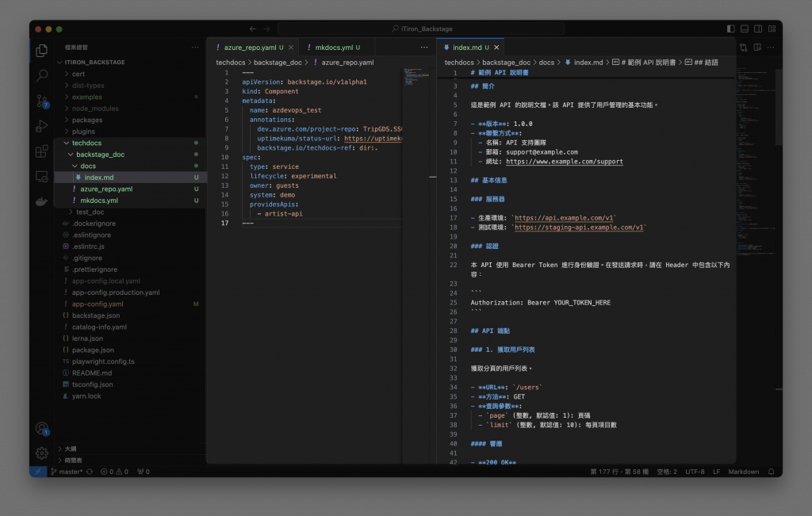Toggle bottom panel visibility
This screenshot has width=812, height=516.
(x=744, y=29)
